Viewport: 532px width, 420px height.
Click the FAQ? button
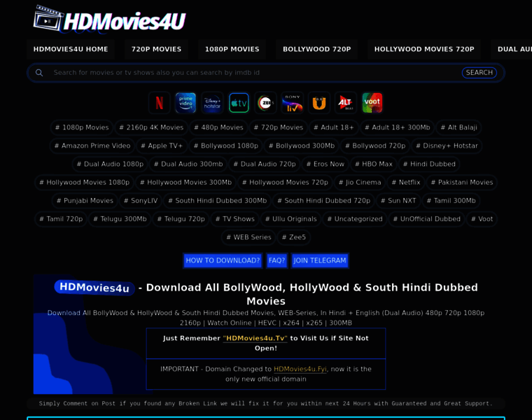pos(277,260)
